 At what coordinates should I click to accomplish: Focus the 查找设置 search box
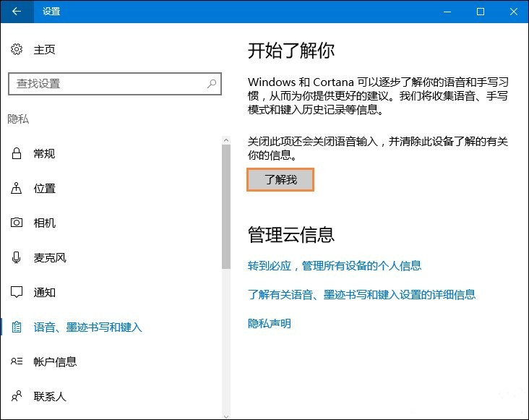[108, 84]
